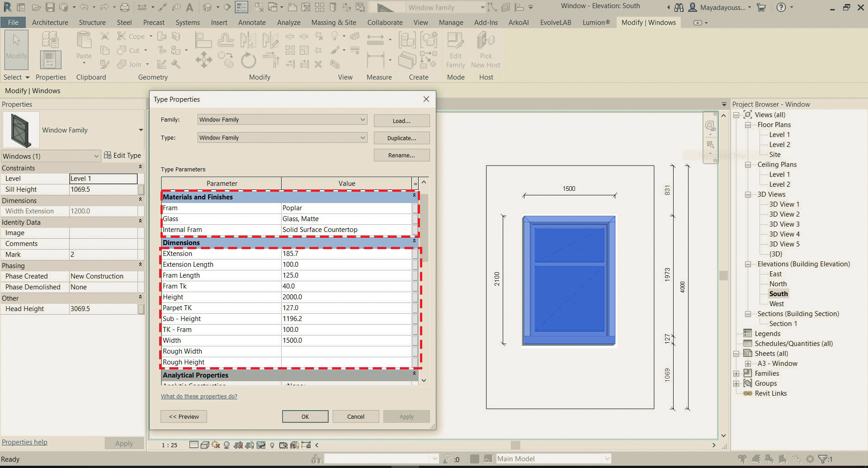Collapse the Materials and Finishes section
This screenshot has width=868, height=468.
(x=414, y=196)
